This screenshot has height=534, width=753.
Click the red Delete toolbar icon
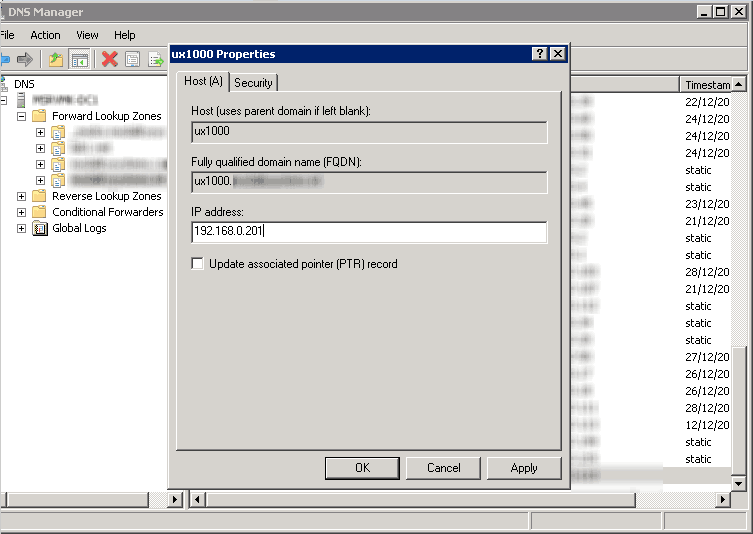click(x=110, y=60)
